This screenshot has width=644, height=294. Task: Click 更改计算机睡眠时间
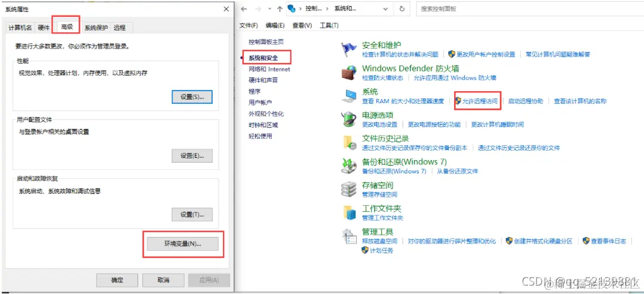(497, 125)
